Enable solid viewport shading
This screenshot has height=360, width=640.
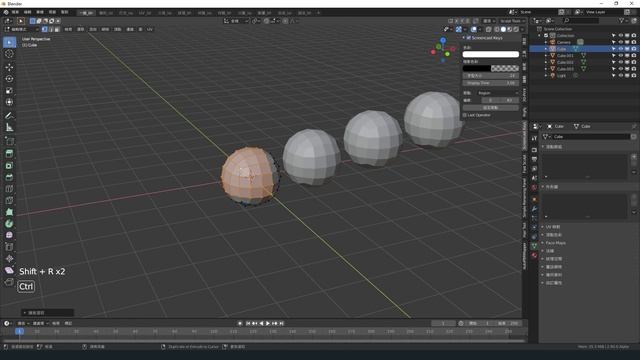(x=503, y=29)
